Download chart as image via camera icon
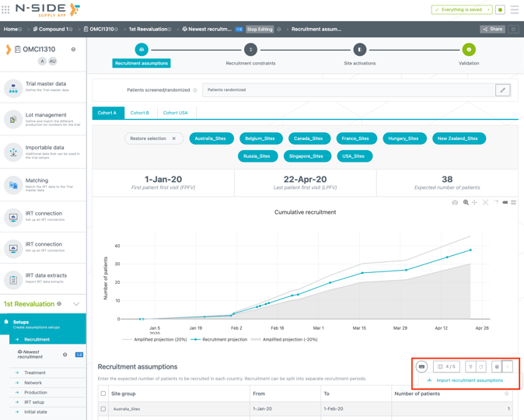Screen dimensions: 524x420 pyautogui.click(x=455, y=202)
